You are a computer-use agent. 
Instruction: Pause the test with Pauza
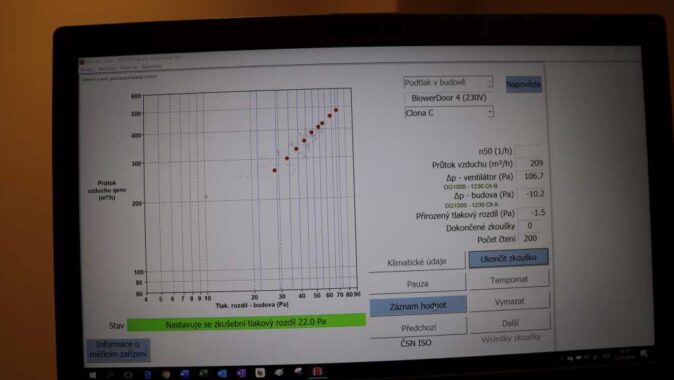click(417, 284)
